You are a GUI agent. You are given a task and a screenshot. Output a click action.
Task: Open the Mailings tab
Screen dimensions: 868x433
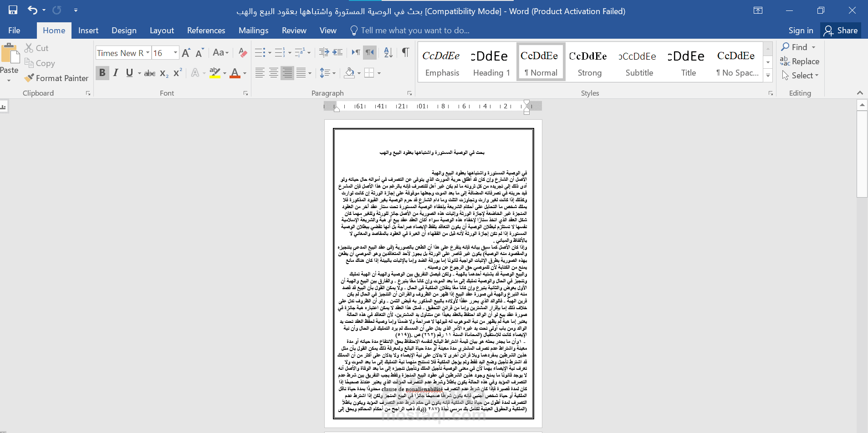[253, 31]
